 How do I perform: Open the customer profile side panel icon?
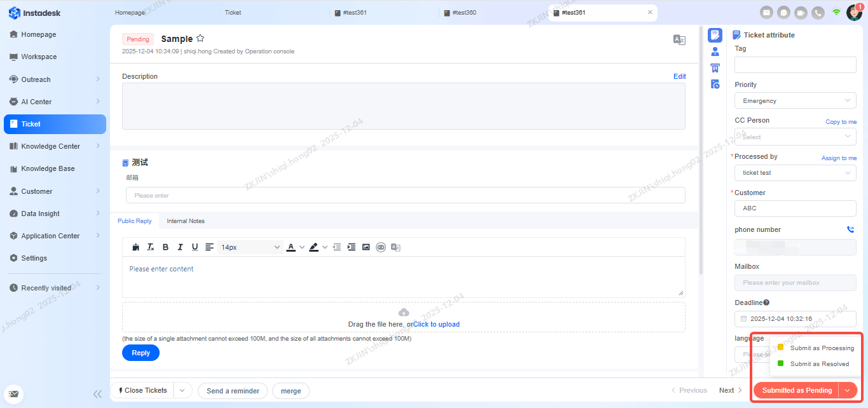tap(715, 51)
